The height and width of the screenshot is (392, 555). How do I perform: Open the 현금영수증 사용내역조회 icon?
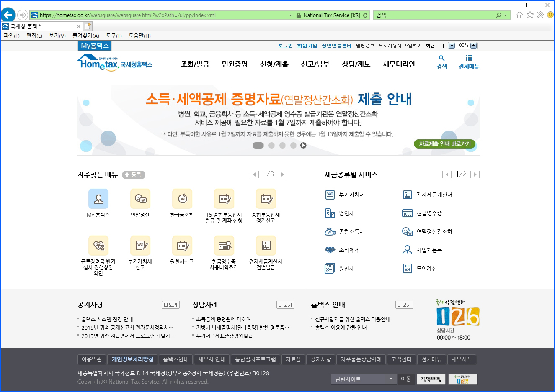[x=224, y=246]
